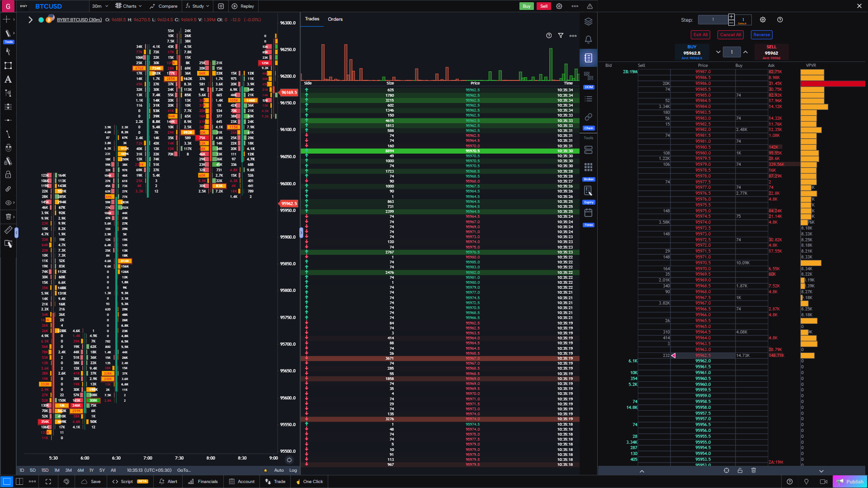
Task: Select the Text annotation tool
Action: (8, 80)
